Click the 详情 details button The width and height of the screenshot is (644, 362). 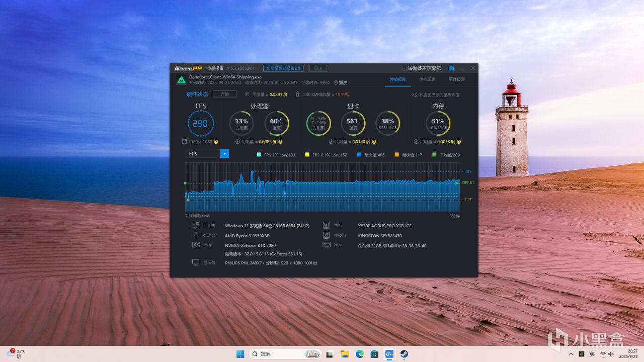pos(224,94)
